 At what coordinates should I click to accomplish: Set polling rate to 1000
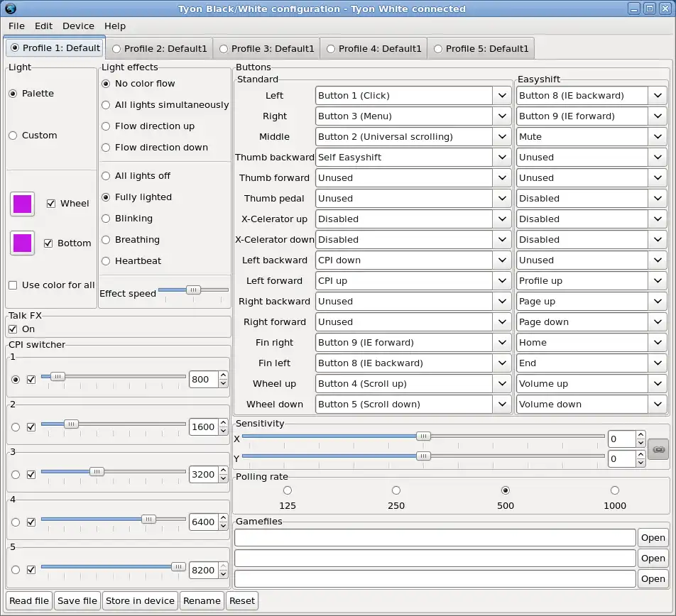(x=614, y=490)
